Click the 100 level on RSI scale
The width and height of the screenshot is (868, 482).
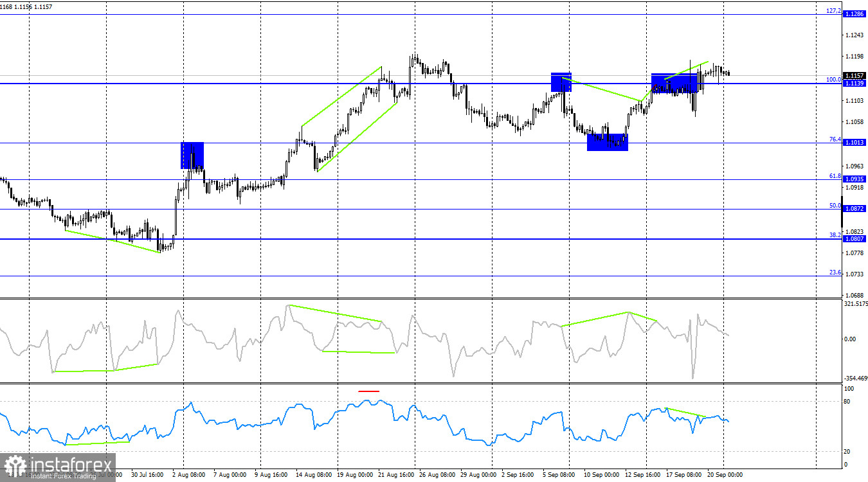[850, 389]
